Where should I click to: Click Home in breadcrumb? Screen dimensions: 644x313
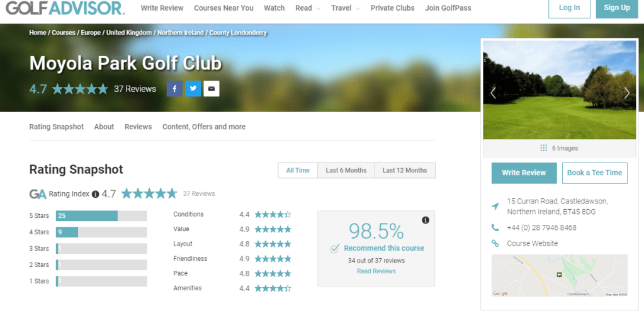[x=38, y=33]
